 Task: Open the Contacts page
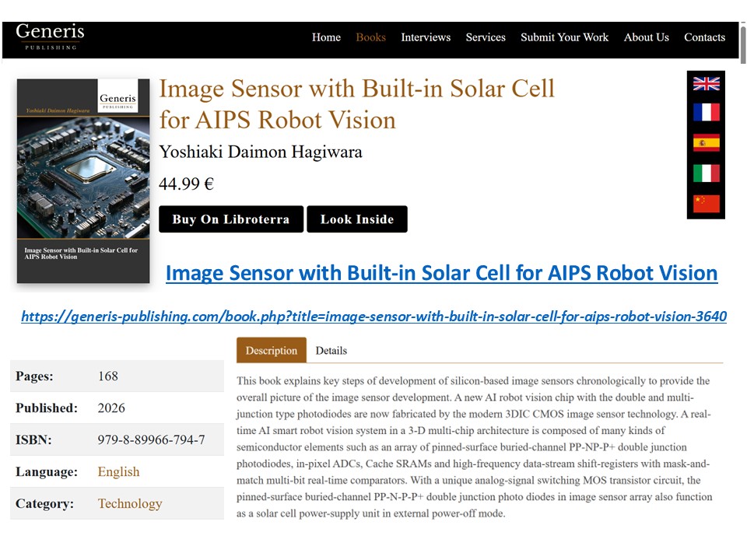(705, 37)
